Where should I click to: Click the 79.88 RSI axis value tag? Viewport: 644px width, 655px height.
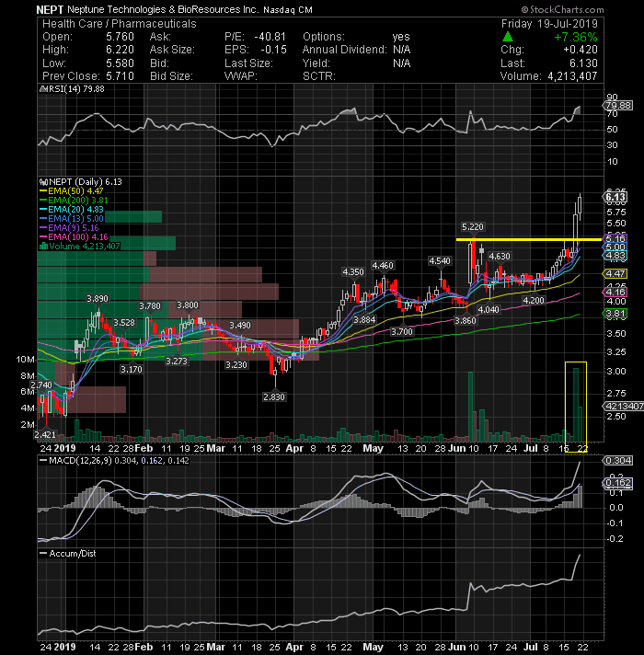[618, 105]
